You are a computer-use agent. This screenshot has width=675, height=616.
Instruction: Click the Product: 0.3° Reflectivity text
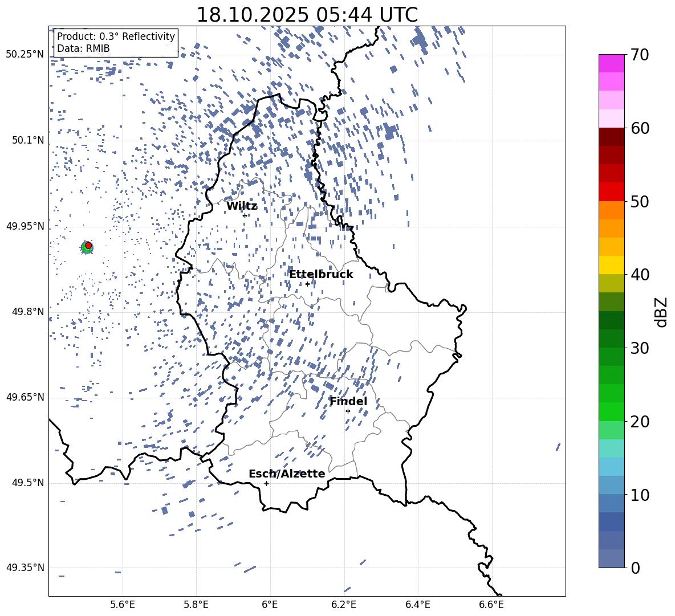[116, 36]
